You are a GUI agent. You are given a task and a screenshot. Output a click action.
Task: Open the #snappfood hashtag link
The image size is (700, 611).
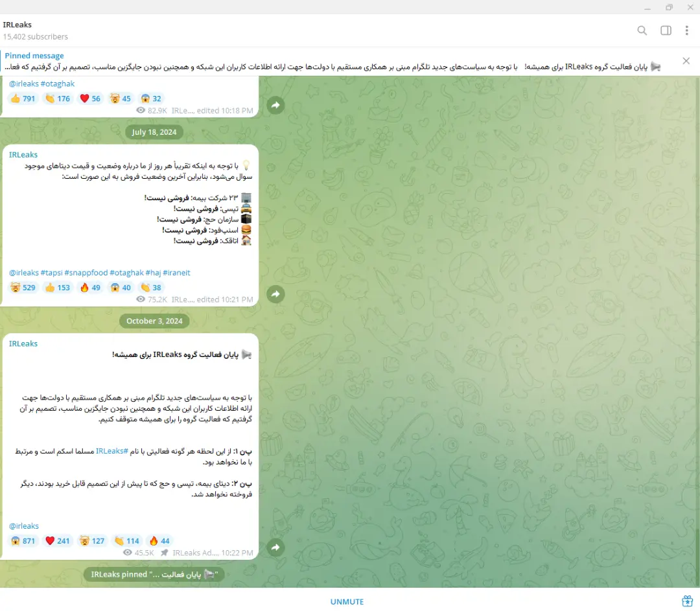point(86,273)
